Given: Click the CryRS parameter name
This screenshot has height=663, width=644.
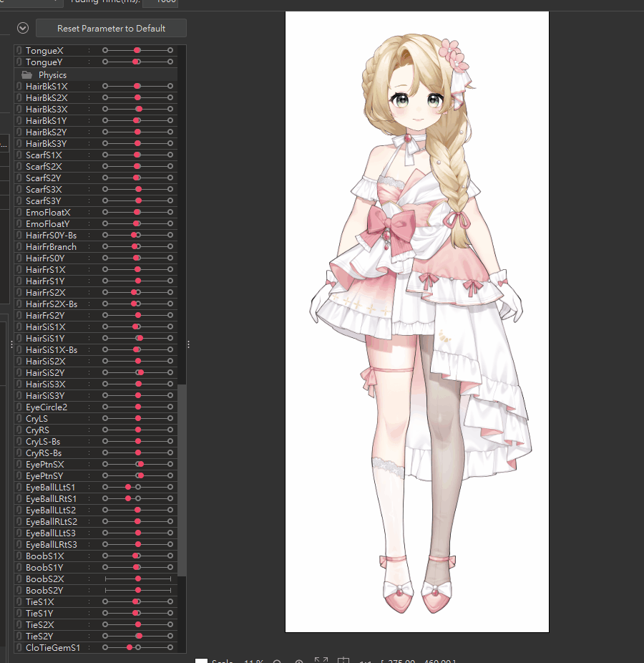Looking at the screenshot, I should coord(37,430).
